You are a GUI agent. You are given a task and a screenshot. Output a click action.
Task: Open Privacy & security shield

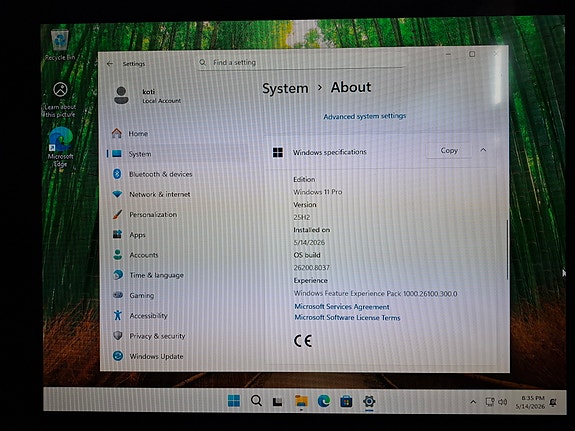pos(117,335)
